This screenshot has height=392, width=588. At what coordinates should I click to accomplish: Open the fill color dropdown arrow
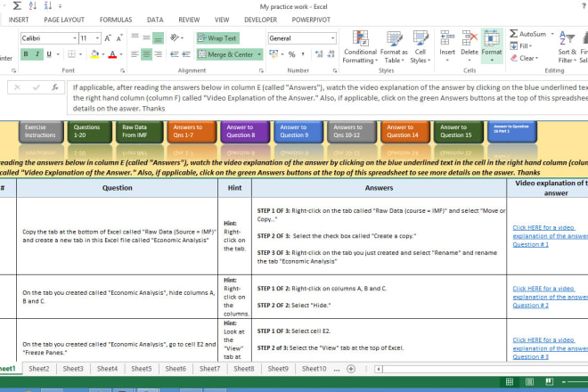[103, 54]
